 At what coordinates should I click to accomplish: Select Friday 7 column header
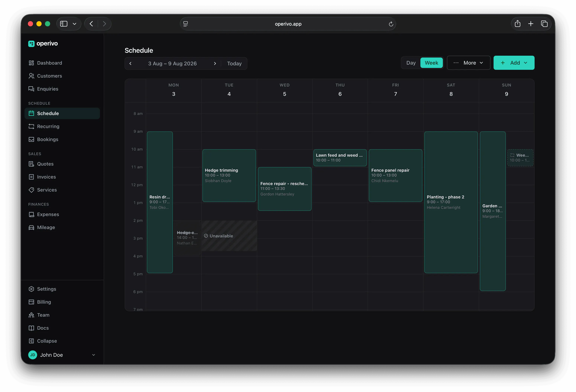point(395,90)
